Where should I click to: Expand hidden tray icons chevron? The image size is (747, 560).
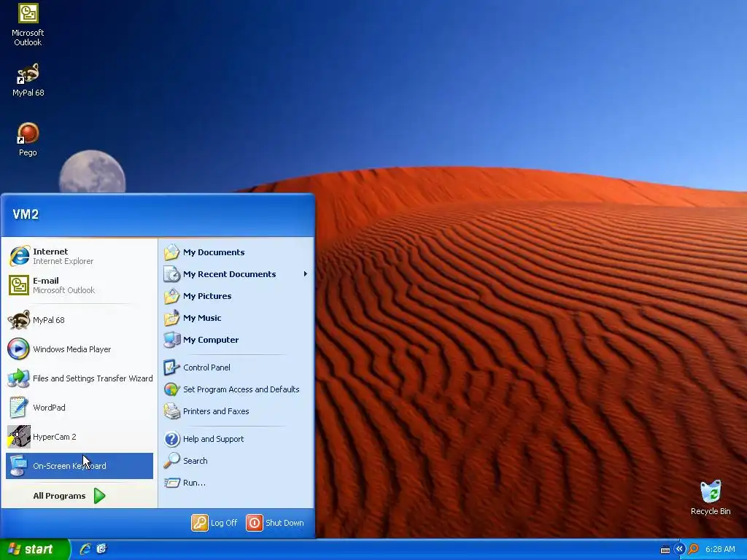(679, 549)
